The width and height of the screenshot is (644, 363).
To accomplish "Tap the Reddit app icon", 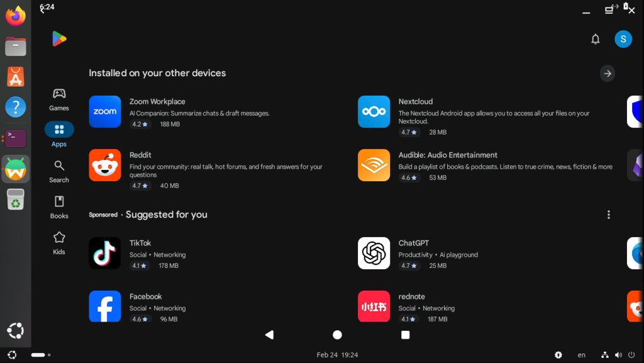I will [x=105, y=165].
